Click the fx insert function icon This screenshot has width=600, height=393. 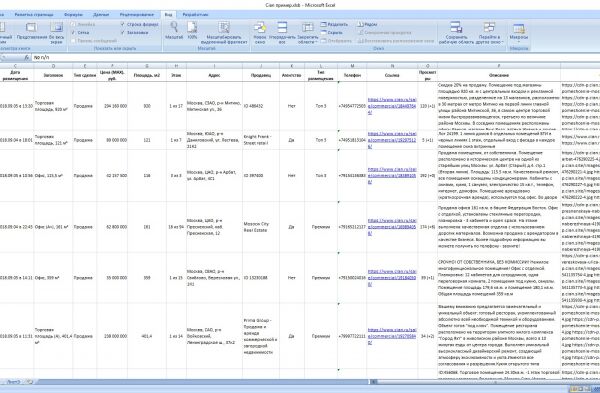click(26, 57)
